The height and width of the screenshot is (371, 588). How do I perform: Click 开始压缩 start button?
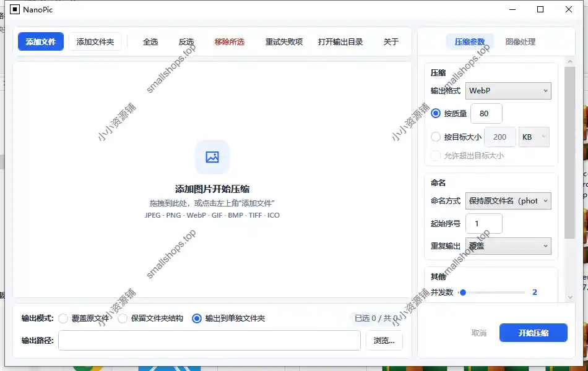point(534,333)
